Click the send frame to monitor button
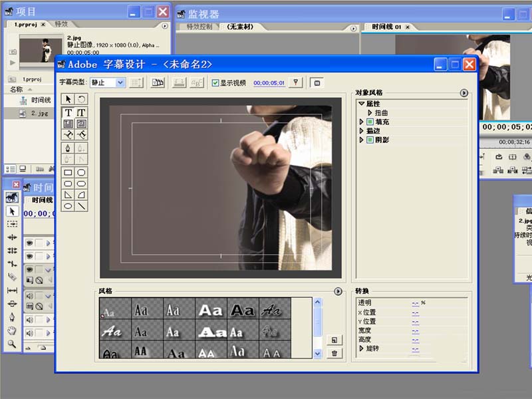Image resolution: width=532 pixels, height=399 pixels. tap(317, 82)
